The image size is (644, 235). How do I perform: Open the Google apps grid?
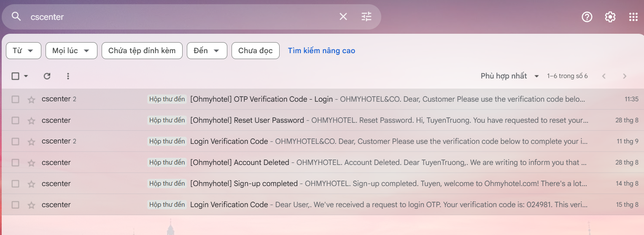(x=633, y=17)
